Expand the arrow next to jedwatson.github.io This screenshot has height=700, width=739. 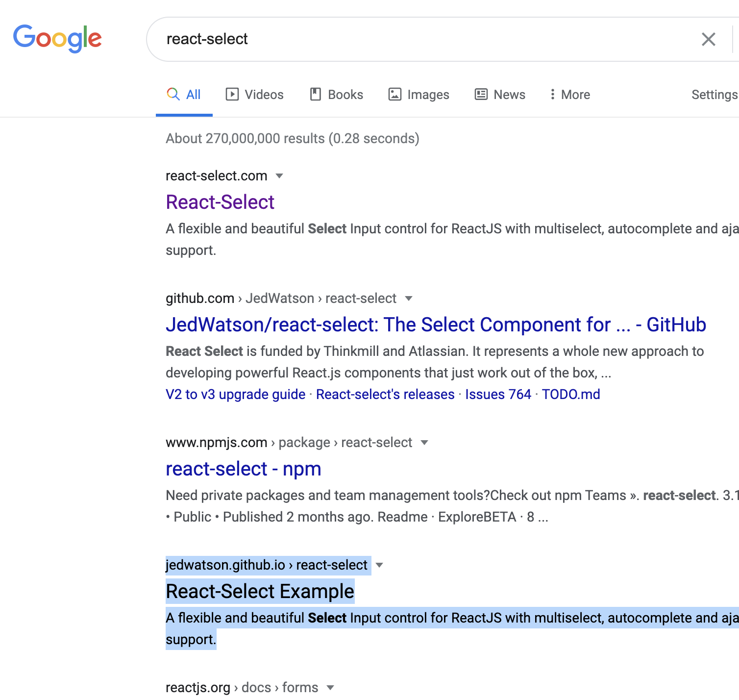coord(380,565)
